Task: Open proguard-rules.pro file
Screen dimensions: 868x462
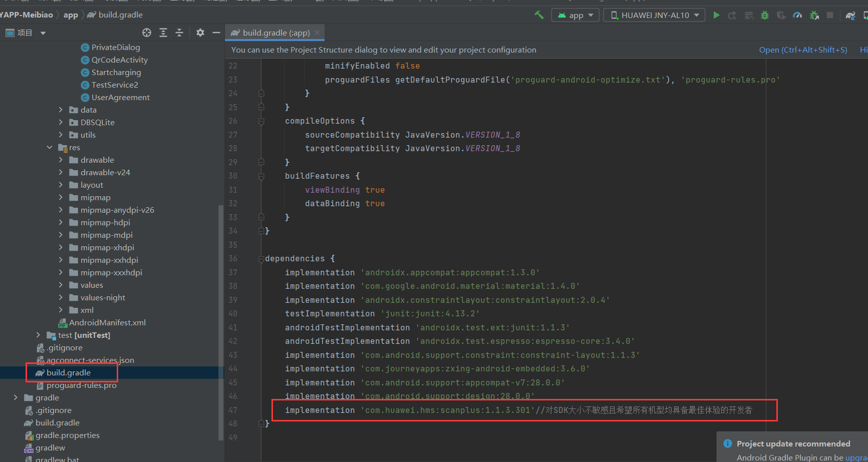Action: point(81,385)
